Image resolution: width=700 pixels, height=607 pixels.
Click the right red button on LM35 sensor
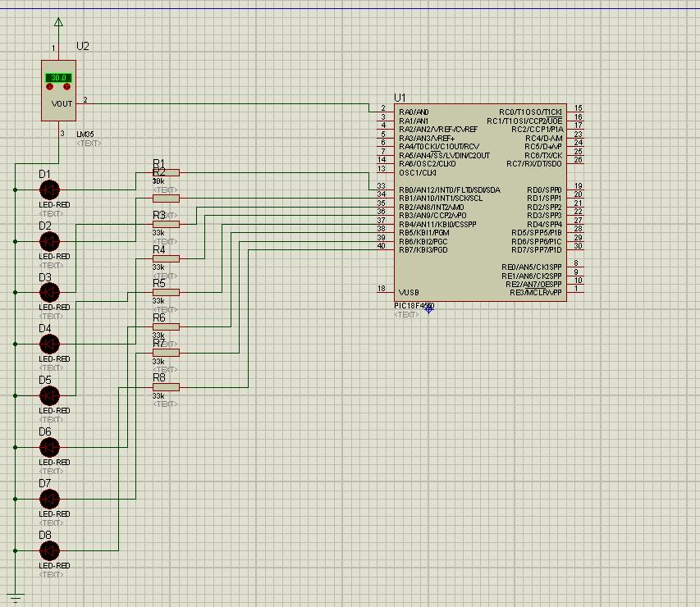point(67,86)
